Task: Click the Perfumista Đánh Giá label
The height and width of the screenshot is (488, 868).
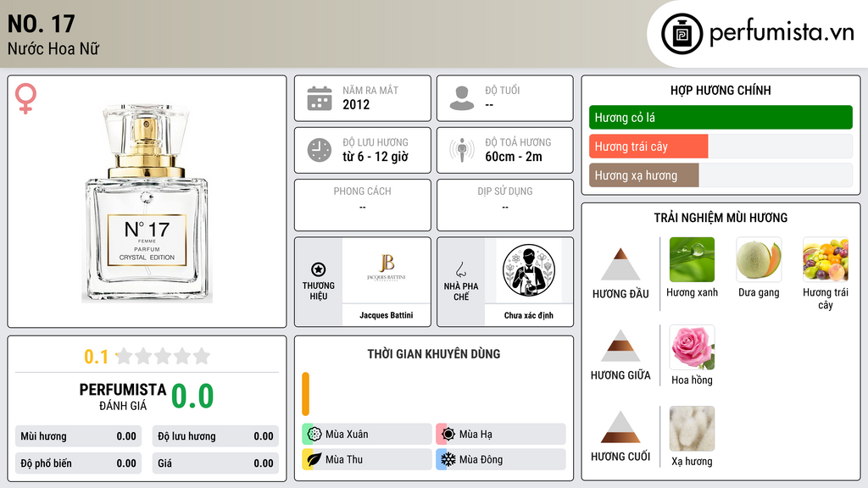Action: 123,396
